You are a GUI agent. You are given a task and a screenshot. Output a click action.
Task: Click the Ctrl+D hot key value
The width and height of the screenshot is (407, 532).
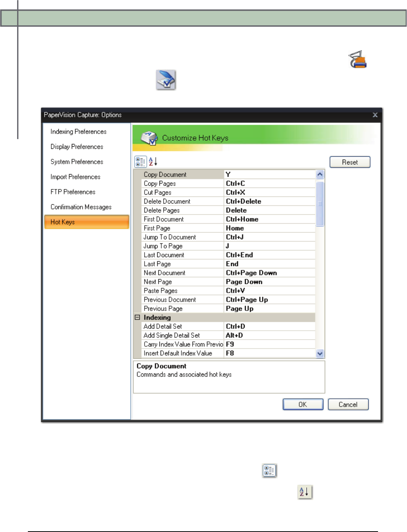(270, 326)
